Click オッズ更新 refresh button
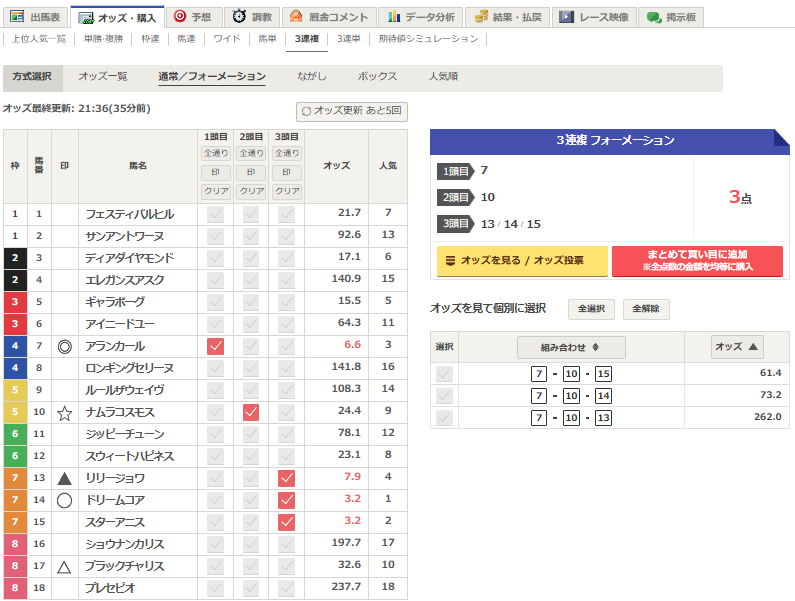 pos(352,111)
